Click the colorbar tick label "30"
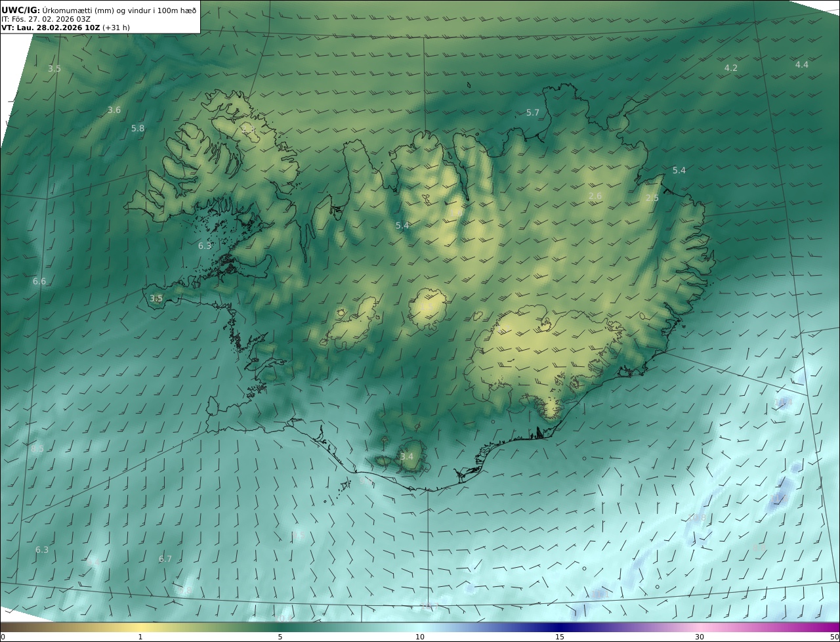 coord(700,637)
